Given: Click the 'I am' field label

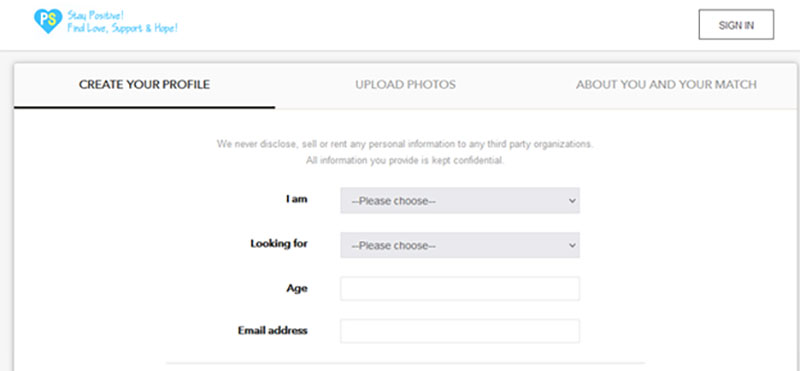Looking at the screenshot, I should 296,199.
